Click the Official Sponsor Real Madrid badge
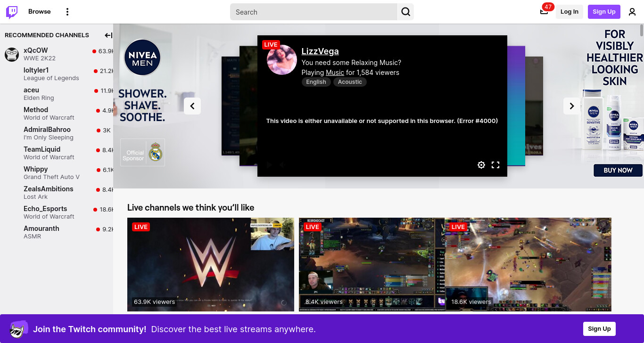Image resolution: width=644 pixels, height=343 pixels. tap(142, 152)
